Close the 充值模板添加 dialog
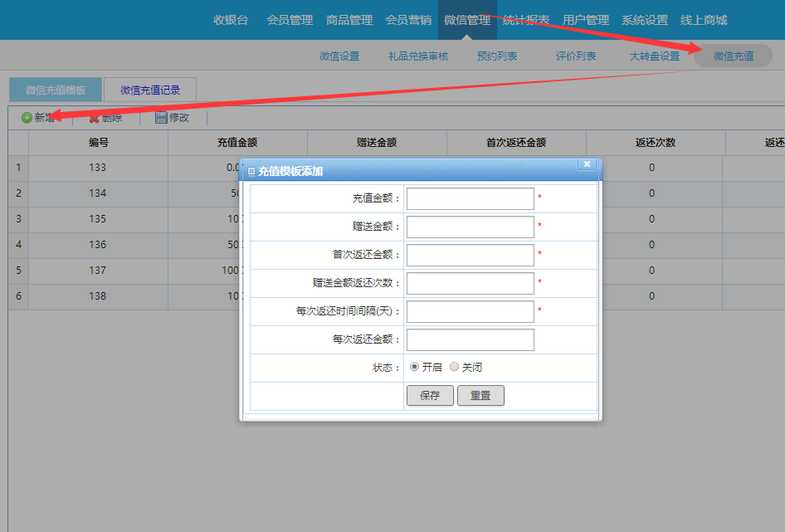The image size is (785, 532). point(587,164)
